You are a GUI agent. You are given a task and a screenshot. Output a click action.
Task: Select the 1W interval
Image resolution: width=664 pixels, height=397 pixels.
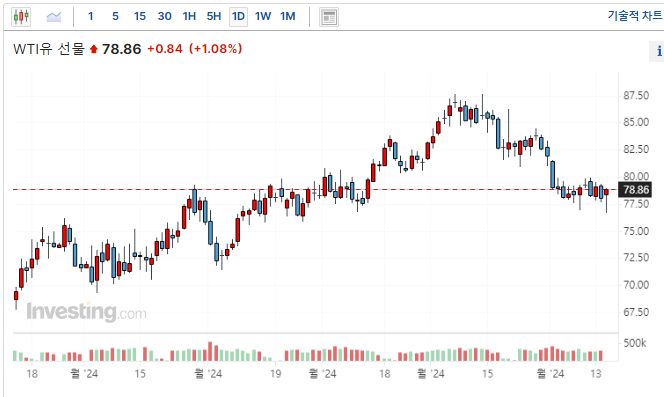point(263,17)
